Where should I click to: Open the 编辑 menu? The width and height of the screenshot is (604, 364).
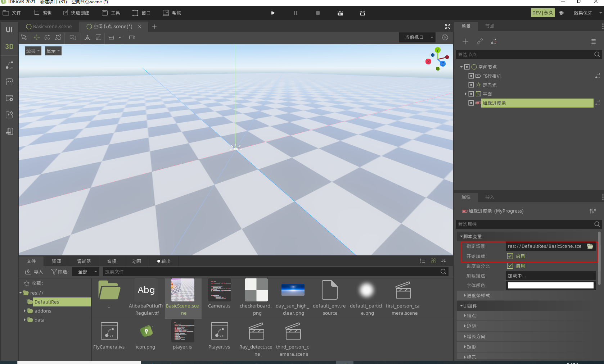click(42, 13)
